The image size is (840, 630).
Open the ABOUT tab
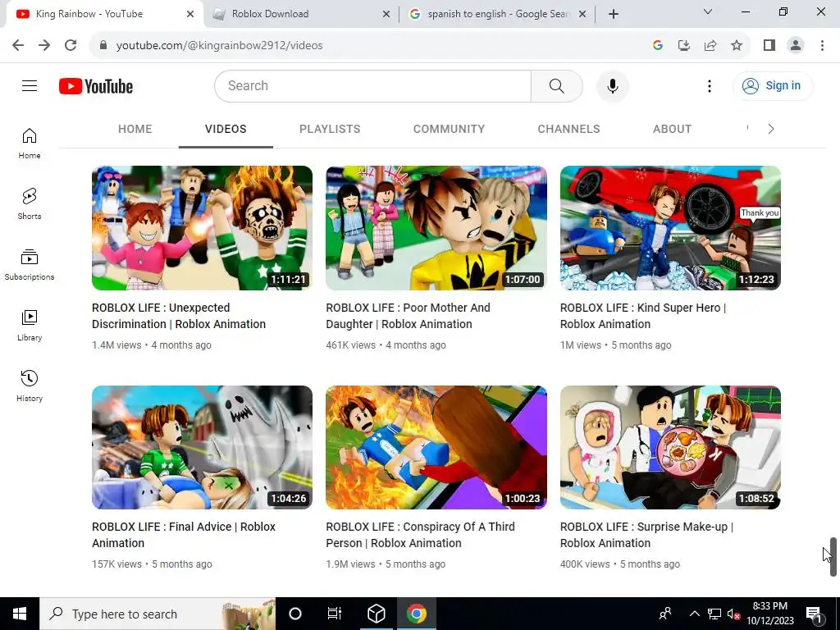(672, 129)
